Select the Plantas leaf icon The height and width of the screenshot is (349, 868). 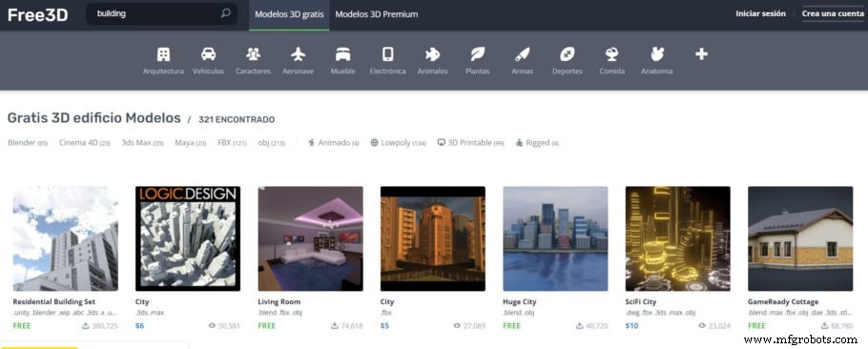pyautogui.click(x=477, y=54)
